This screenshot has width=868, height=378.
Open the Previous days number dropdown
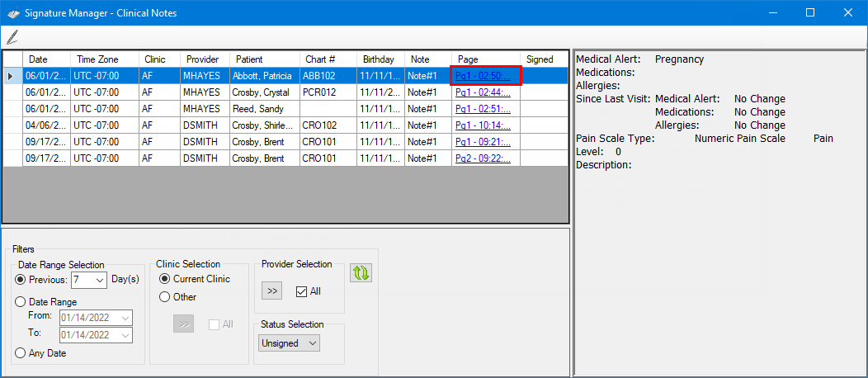pyautogui.click(x=100, y=281)
